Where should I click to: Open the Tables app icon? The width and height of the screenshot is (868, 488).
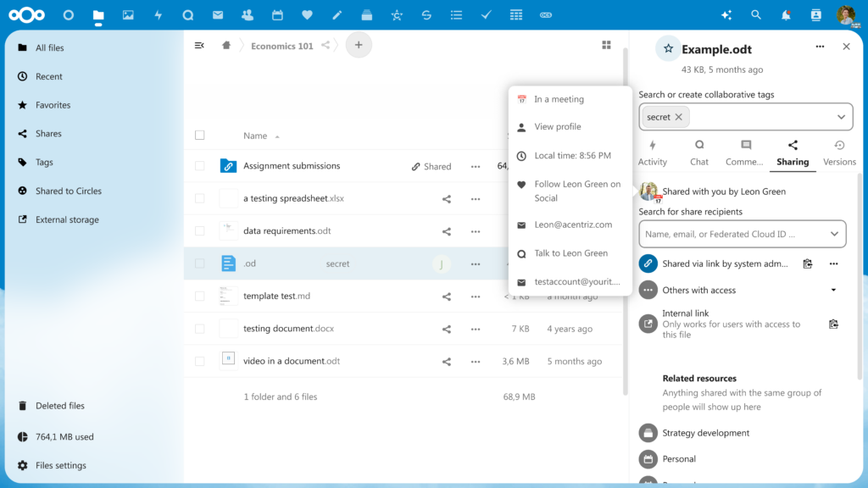pyautogui.click(x=515, y=14)
